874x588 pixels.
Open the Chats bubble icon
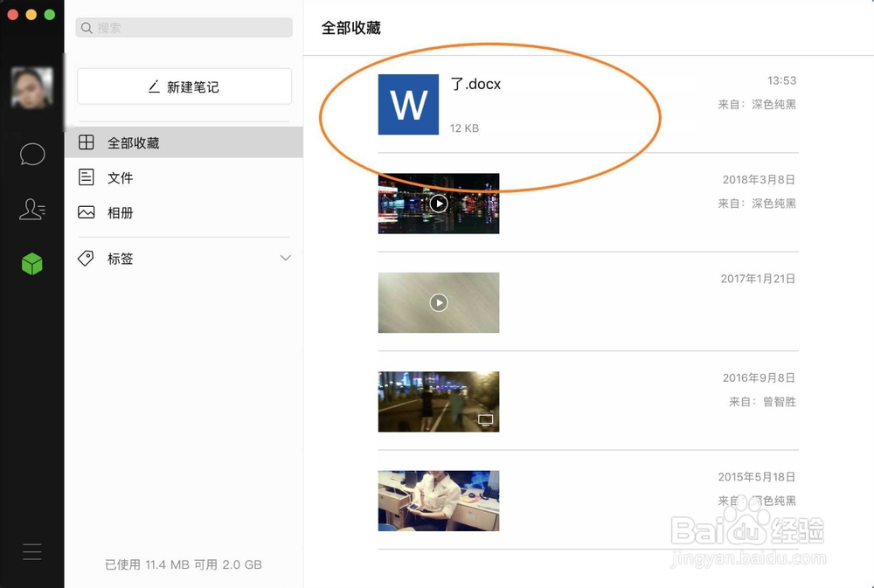(32, 155)
